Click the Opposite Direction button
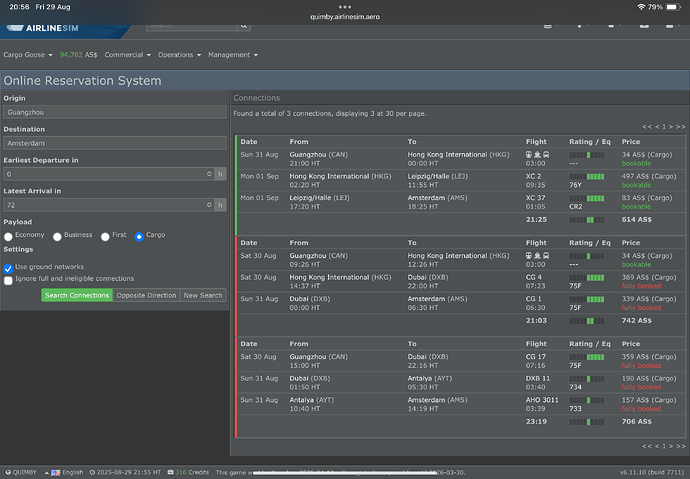This screenshot has width=690, height=479. click(x=145, y=295)
